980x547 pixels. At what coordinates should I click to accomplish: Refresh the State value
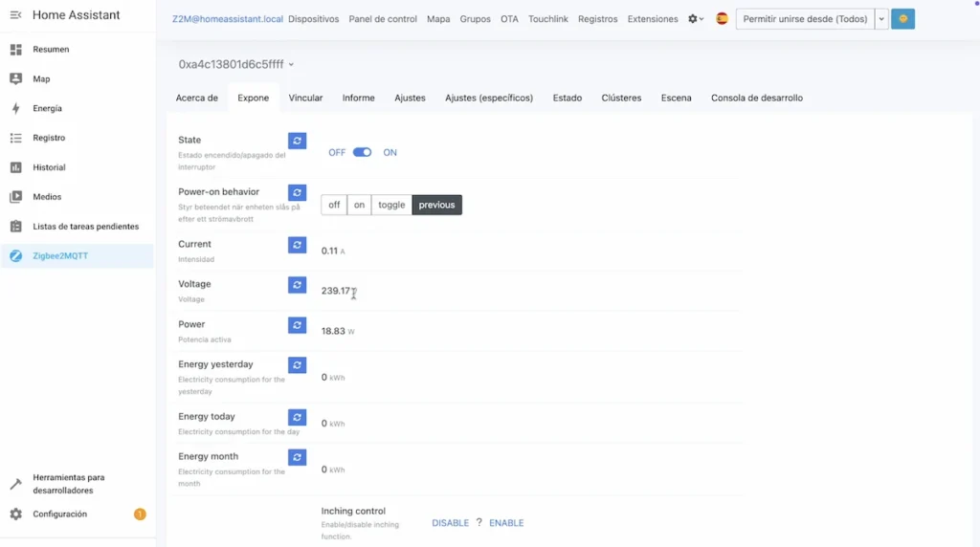[297, 141]
